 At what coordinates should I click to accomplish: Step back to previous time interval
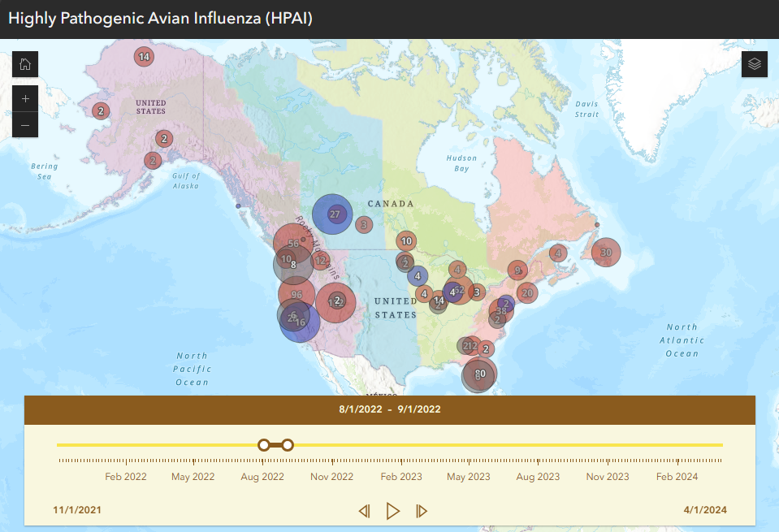point(365,511)
